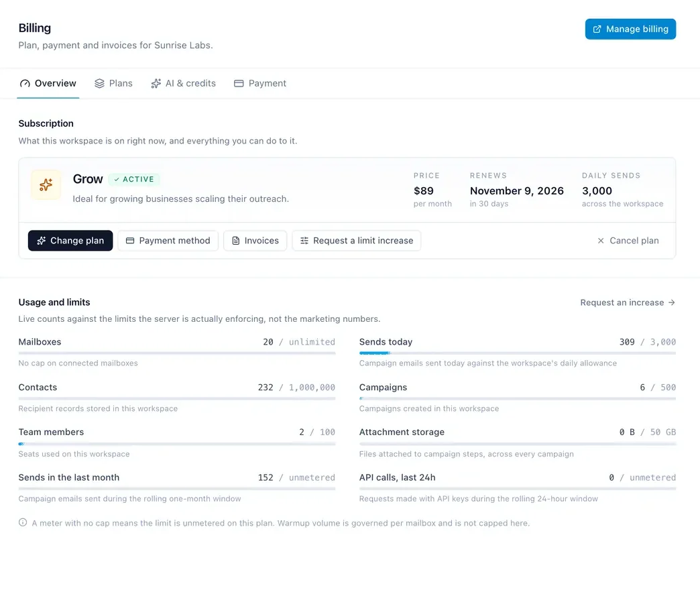Click the Sends today progress bar
The image size is (700, 590).
[518, 353]
